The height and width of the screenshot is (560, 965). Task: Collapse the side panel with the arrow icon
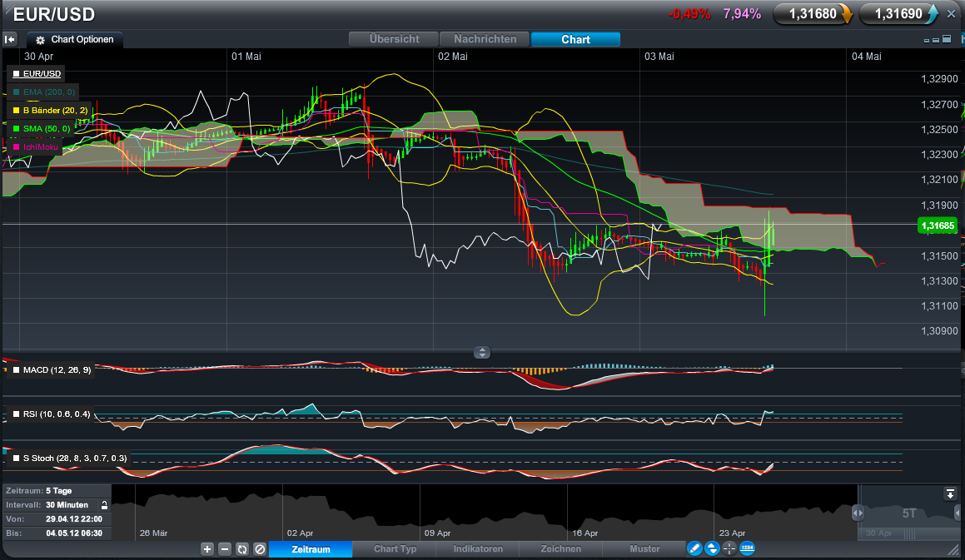[10, 39]
